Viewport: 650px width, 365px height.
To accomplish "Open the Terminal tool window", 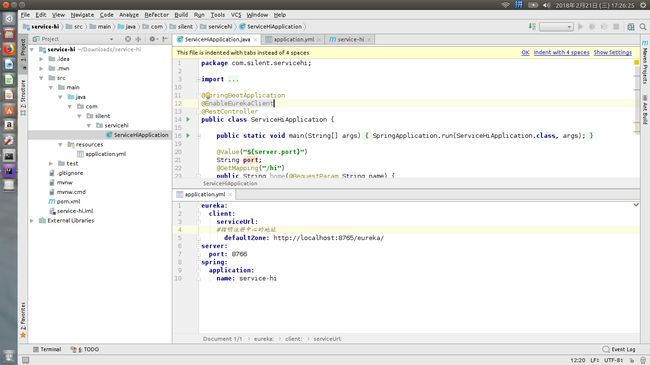I will coord(47,350).
